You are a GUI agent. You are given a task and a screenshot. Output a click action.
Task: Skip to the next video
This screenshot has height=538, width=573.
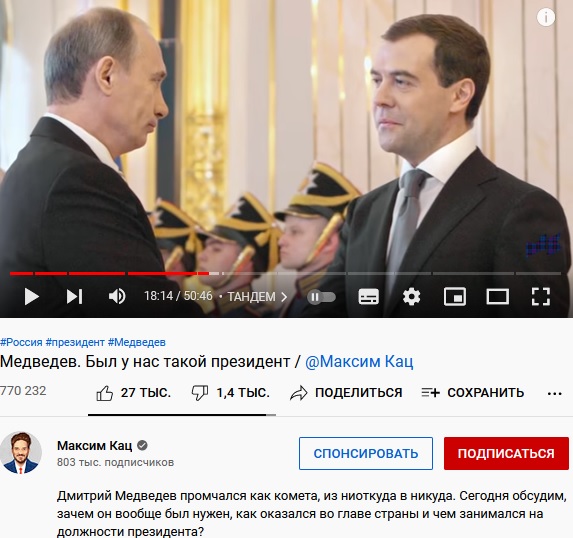point(74,296)
